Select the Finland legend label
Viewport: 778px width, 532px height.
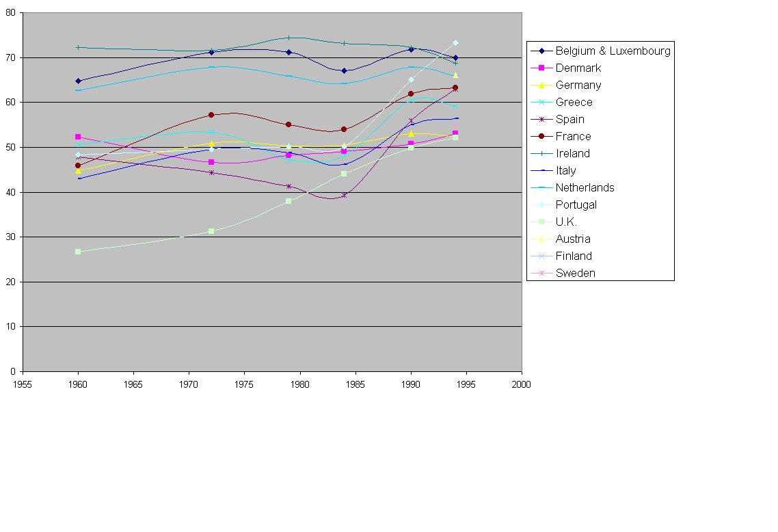point(574,256)
